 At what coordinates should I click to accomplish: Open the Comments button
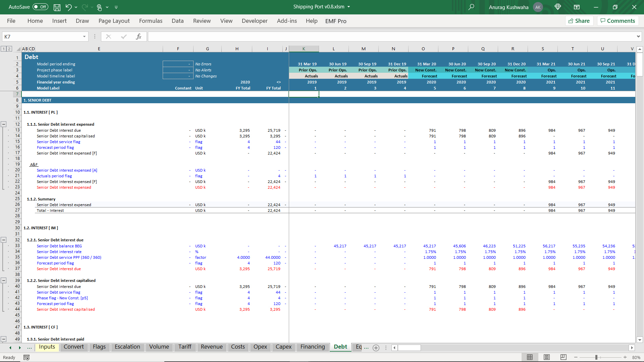point(618,21)
